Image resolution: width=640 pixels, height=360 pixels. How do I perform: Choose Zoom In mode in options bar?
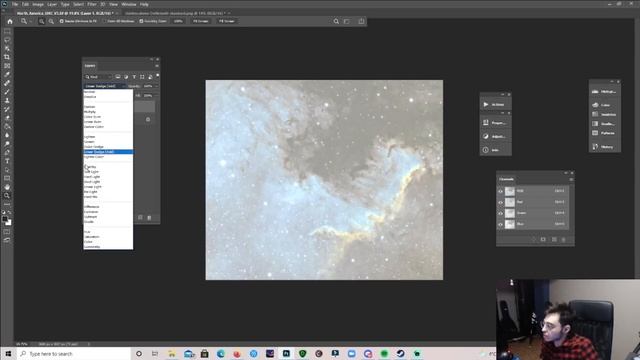pos(42,21)
